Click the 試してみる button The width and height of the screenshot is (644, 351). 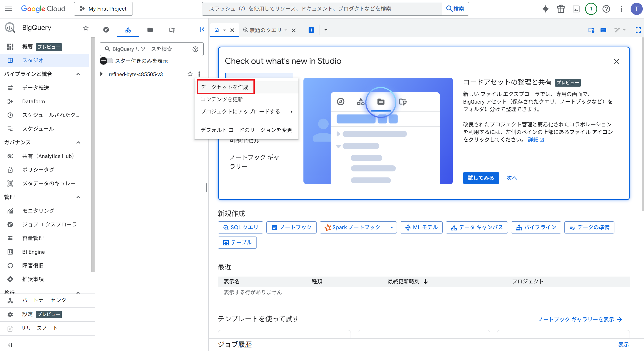481,178
